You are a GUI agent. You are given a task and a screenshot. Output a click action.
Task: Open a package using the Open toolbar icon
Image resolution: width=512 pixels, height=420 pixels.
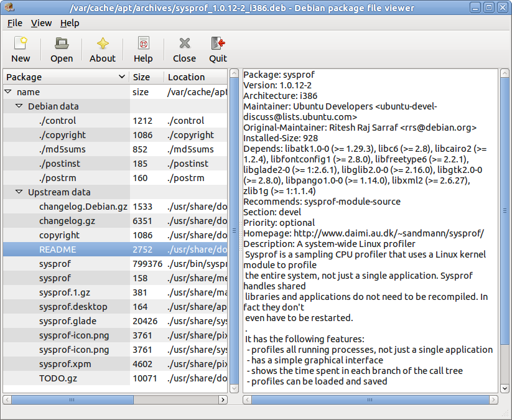[61, 49]
